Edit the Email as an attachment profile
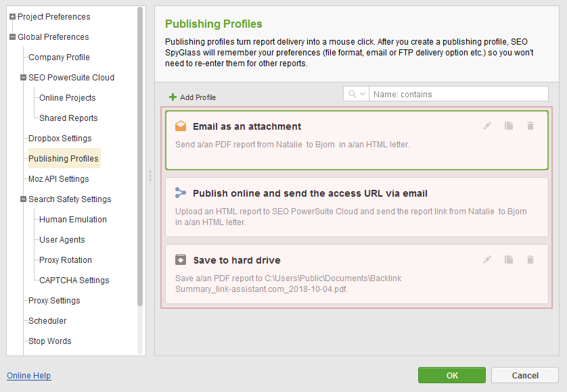 point(487,126)
